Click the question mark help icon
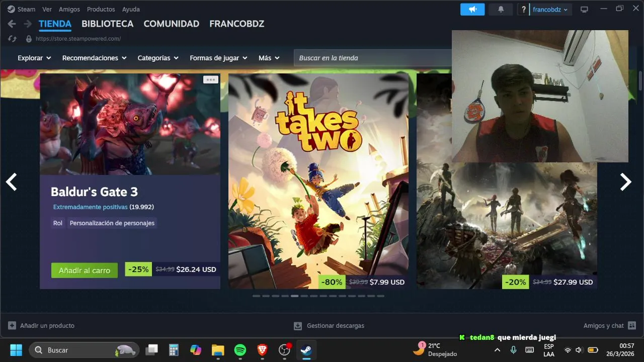 click(524, 9)
